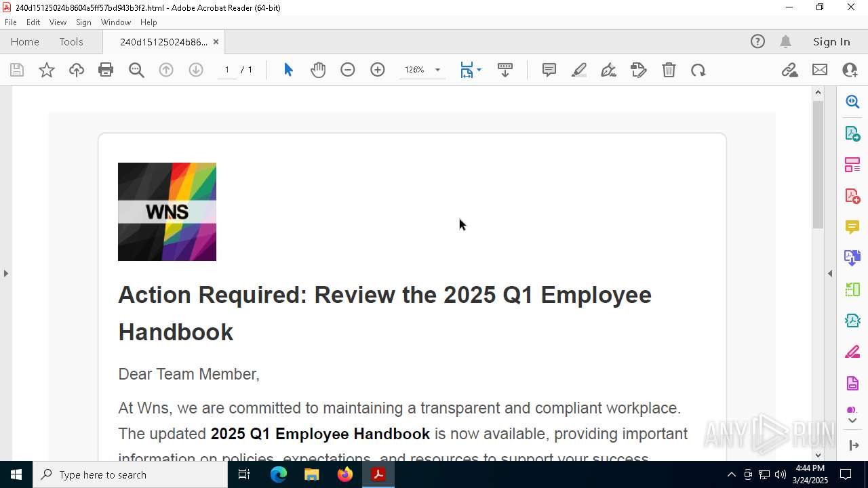Image resolution: width=868 pixels, height=488 pixels.
Task: Open Organize Pages tool in right pane
Action: 852,165
